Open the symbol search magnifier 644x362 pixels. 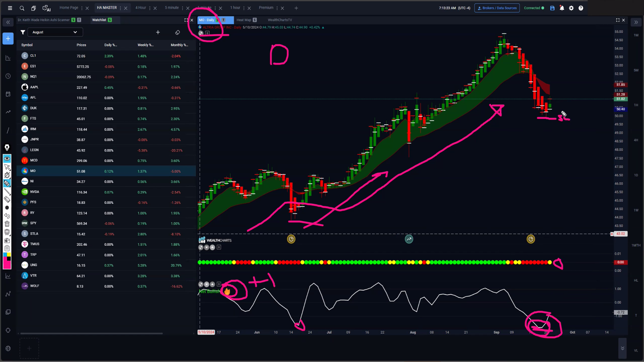coord(22,8)
